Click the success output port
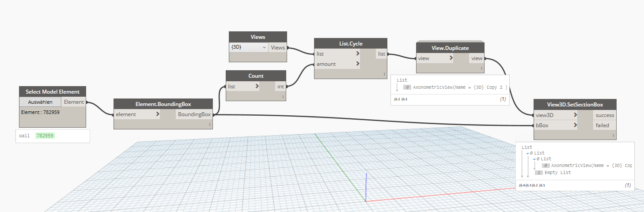644x212 pixels. [605, 115]
